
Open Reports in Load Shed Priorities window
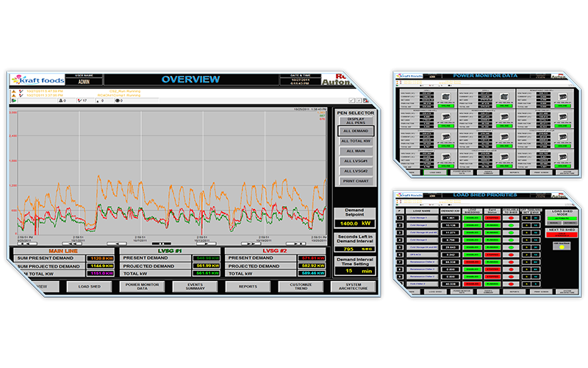514,291
